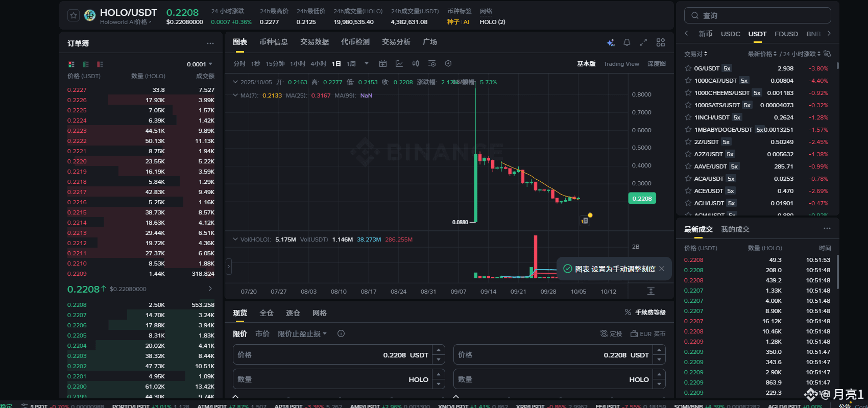The image size is (868, 408).
Task: Sort pair list by 最新价格
Action: click(762, 54)
